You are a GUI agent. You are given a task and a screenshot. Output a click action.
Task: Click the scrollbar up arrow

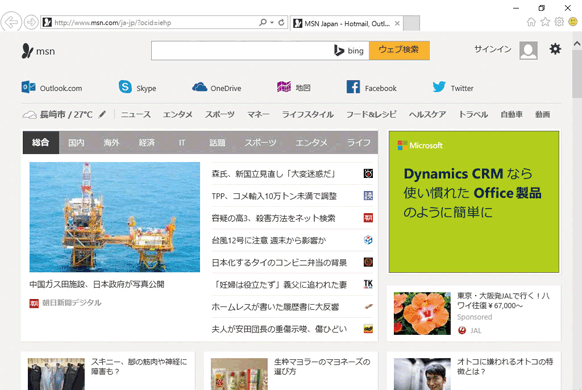coord(577,44)
